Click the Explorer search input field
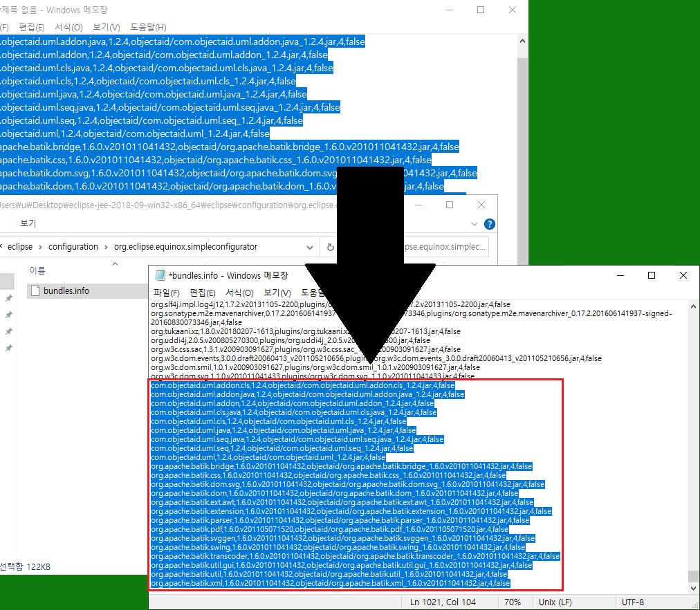 point(444,247)
